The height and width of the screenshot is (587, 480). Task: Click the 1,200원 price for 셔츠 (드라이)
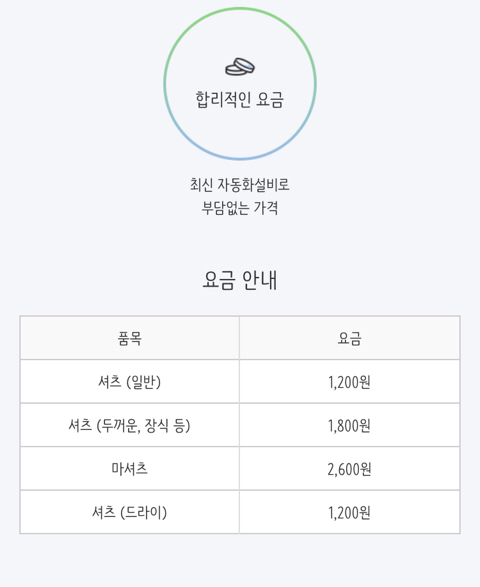tap(349, 513)
